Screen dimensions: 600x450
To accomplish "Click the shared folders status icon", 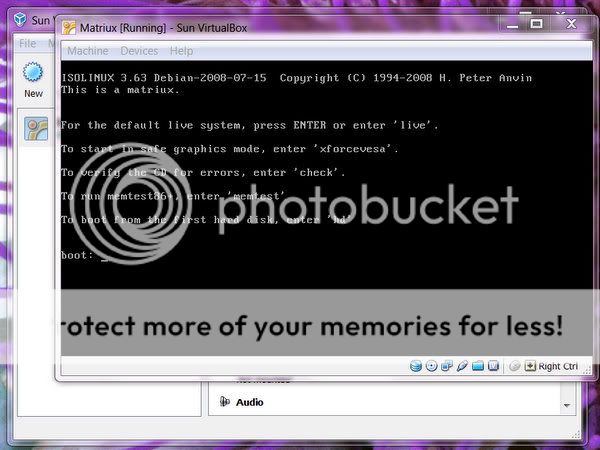I will (x=478, y=366).
